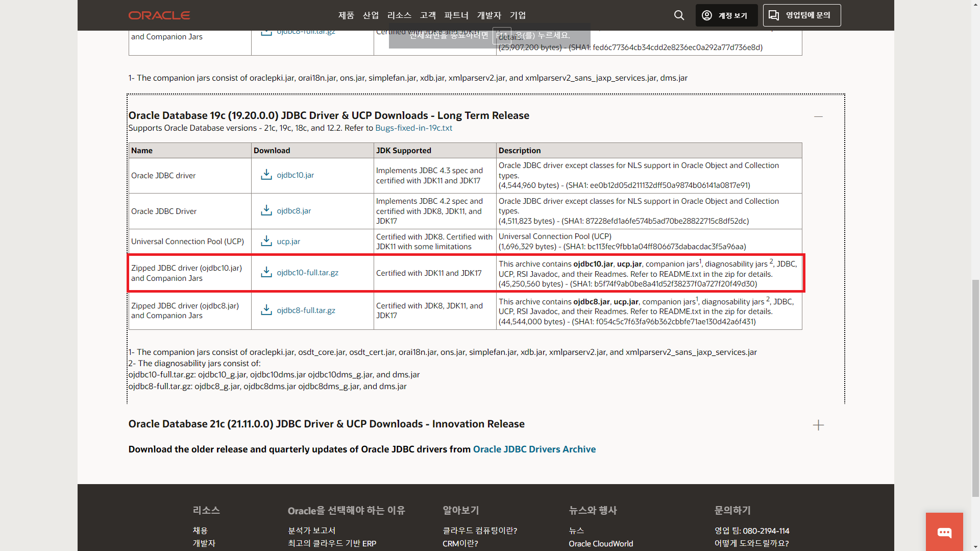Open the 파트너 menu
The image size is (980, 551).
click(x=456, y=15)
